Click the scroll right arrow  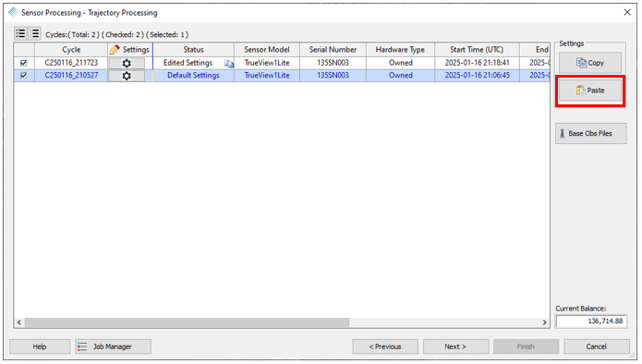[544, 322]
